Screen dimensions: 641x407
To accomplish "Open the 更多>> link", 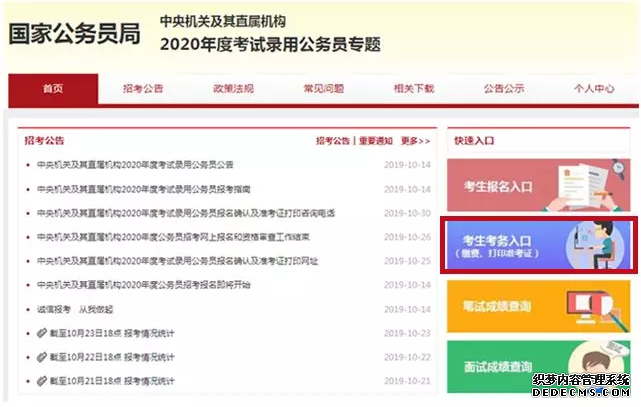I will [415, 141].
